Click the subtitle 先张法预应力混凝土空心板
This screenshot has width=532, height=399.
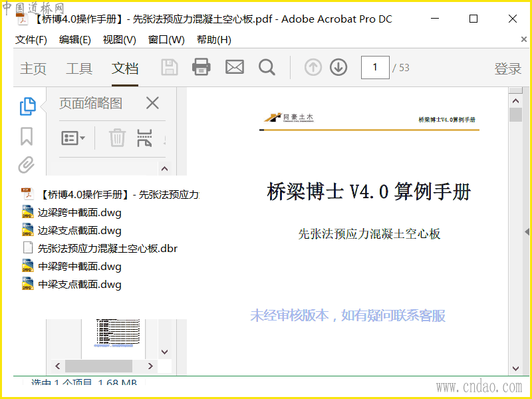click(369, 234)
